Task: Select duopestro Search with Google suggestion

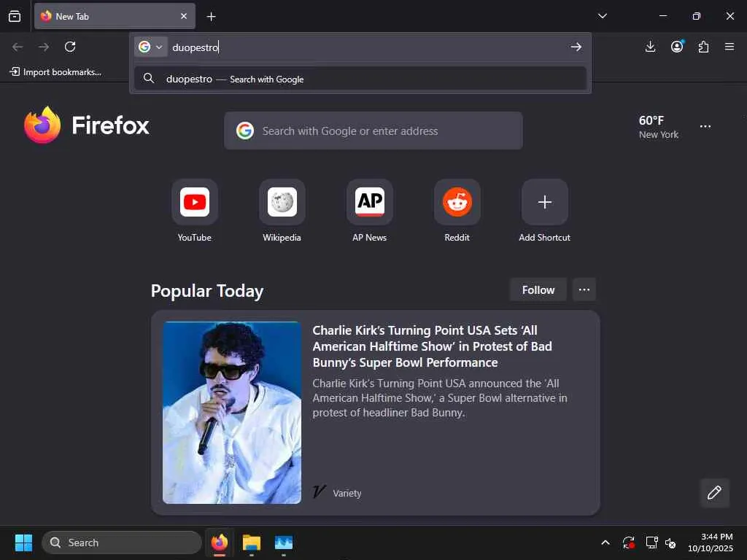Action: 360,79
